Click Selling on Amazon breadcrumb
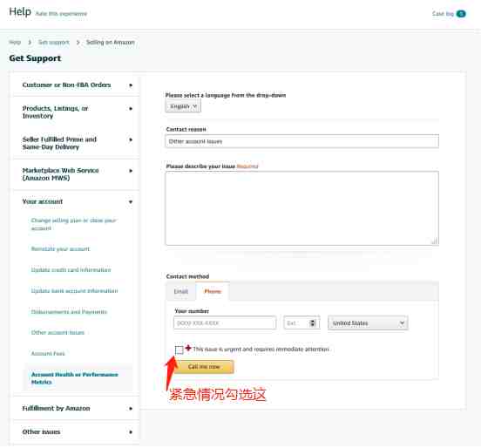Image resolution: width=481 pixels, height=448 pixels. (111, 43)
